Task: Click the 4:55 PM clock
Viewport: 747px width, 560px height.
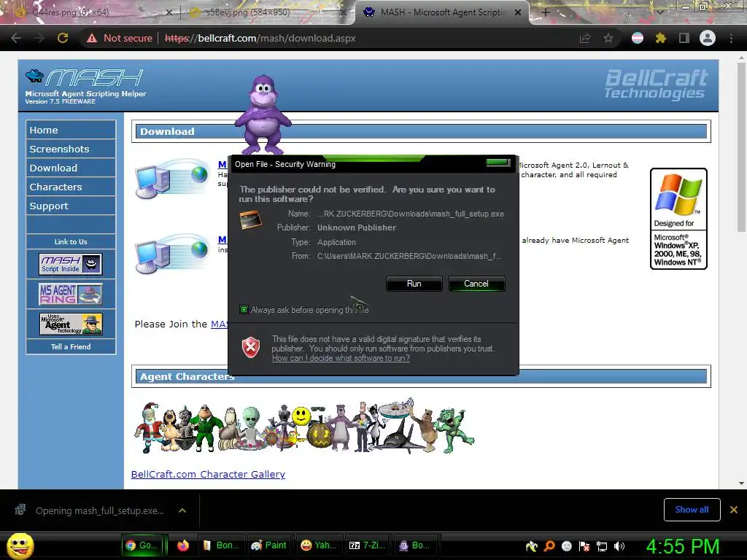Action: (683, 546)
